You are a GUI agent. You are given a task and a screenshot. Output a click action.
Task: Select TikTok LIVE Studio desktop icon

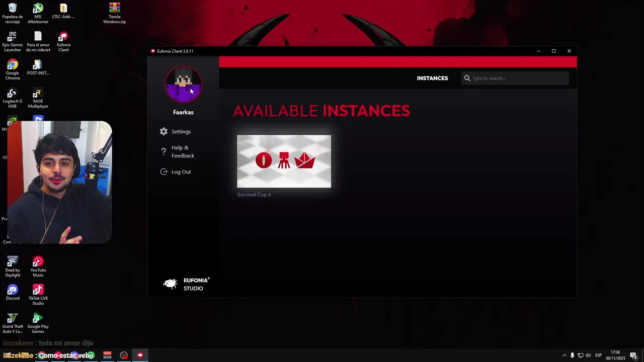click(x=38, y=295)
